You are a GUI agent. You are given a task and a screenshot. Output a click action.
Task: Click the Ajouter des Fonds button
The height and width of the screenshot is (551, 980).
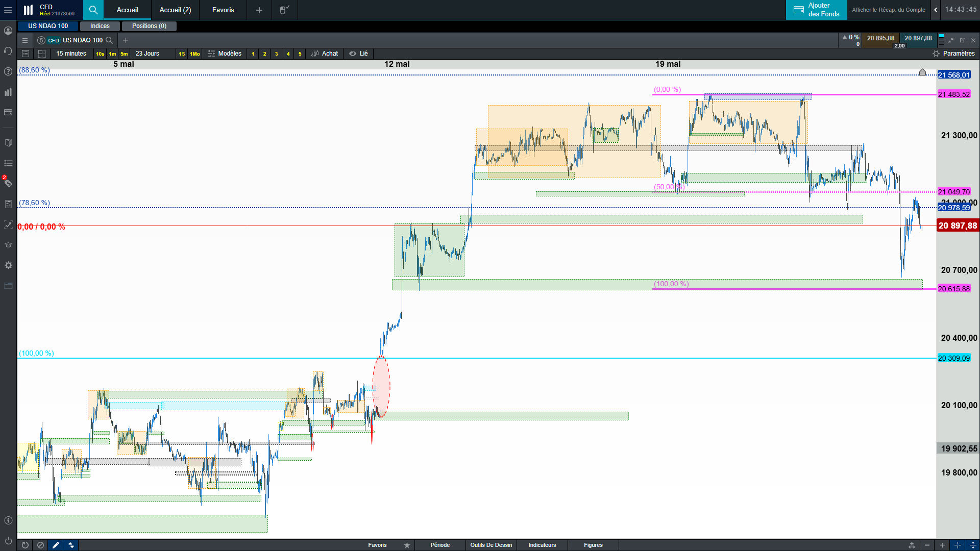pos(817,10)
